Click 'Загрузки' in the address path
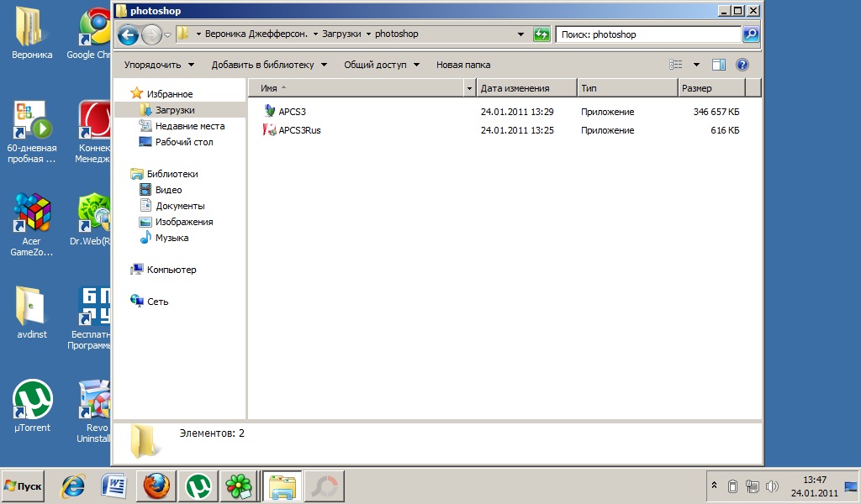 pos(341,34)
